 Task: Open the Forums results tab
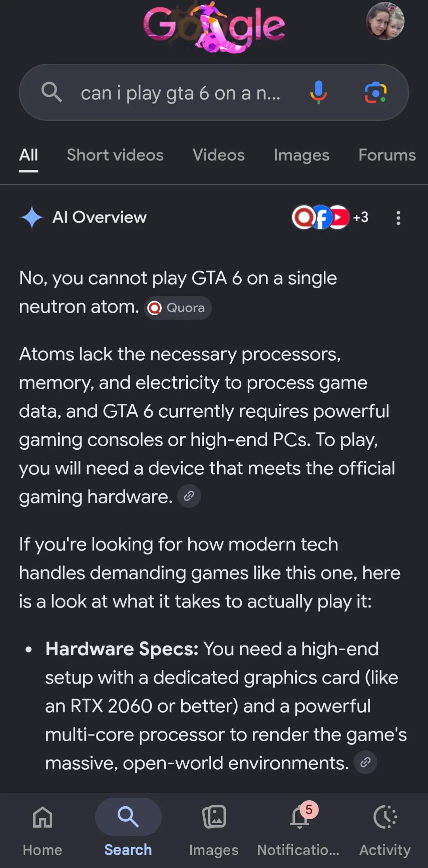[x=387, y=155]
